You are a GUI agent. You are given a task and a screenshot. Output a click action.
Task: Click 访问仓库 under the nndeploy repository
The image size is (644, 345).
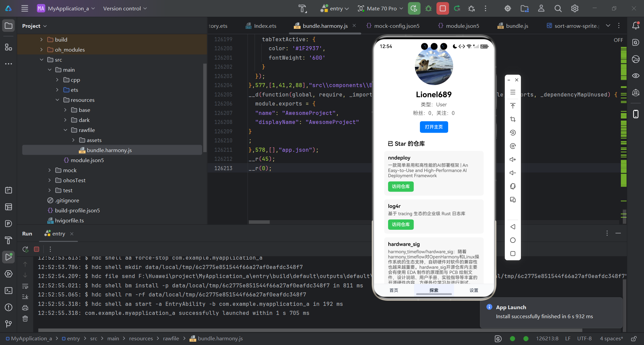400,187
